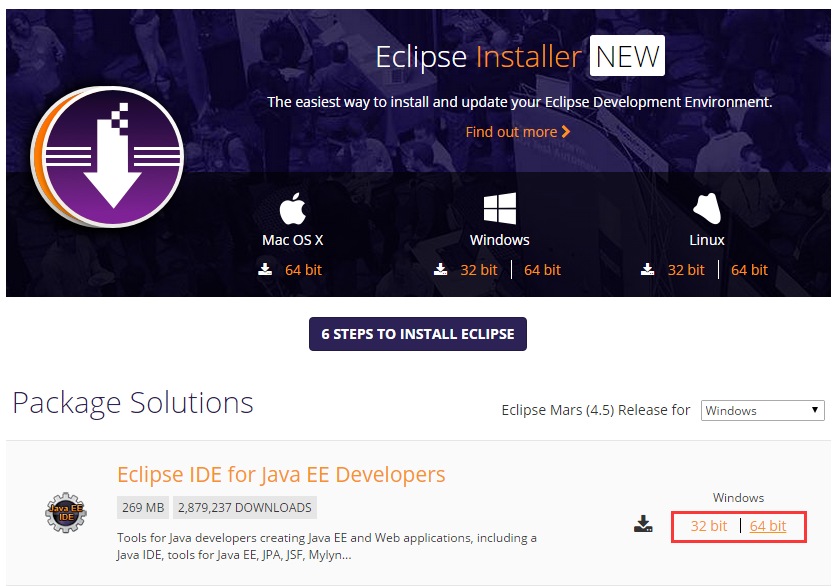Click the large Eclipse Installer download logo
836x586 pixels.
point(108,157)
